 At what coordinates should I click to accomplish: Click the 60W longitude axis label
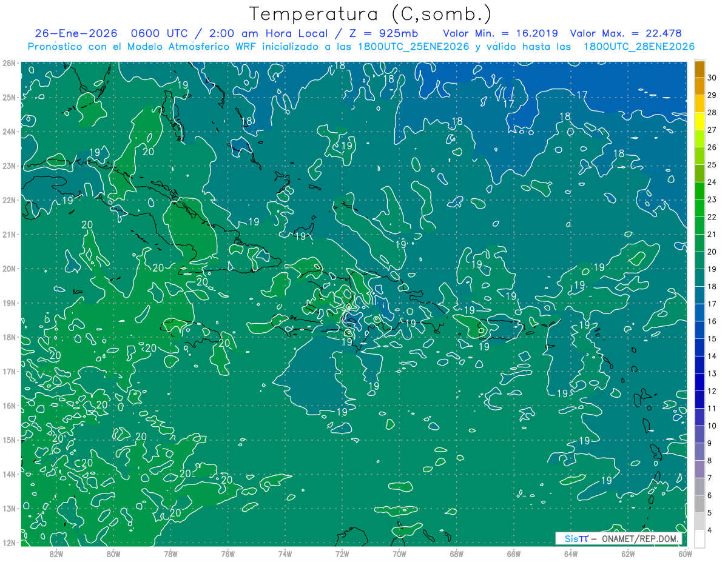[685, 554]
